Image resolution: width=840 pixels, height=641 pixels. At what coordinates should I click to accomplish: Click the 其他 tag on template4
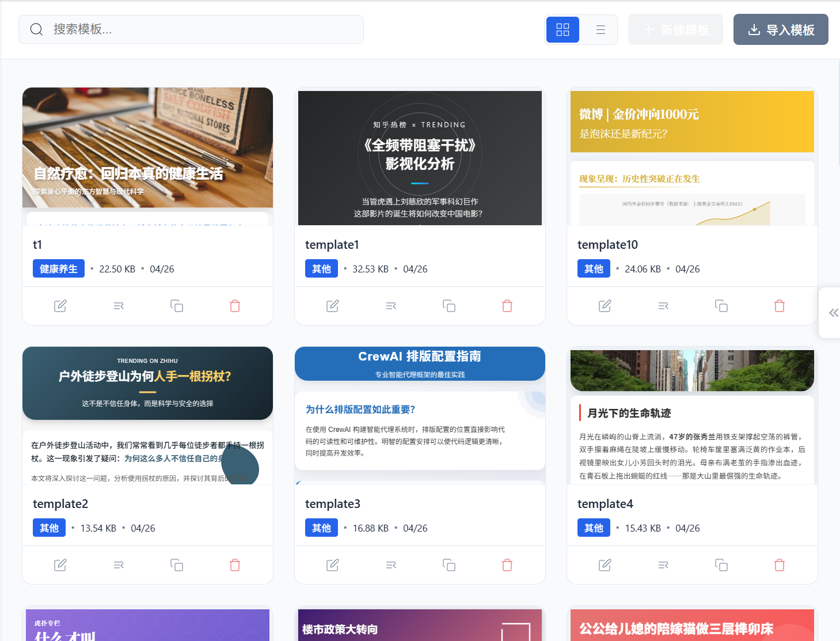[594, 528]
